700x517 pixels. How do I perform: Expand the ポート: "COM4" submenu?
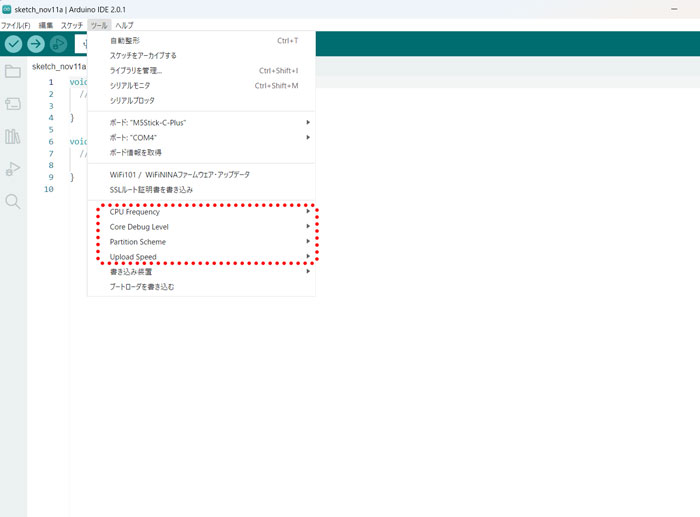coord(201,138)
